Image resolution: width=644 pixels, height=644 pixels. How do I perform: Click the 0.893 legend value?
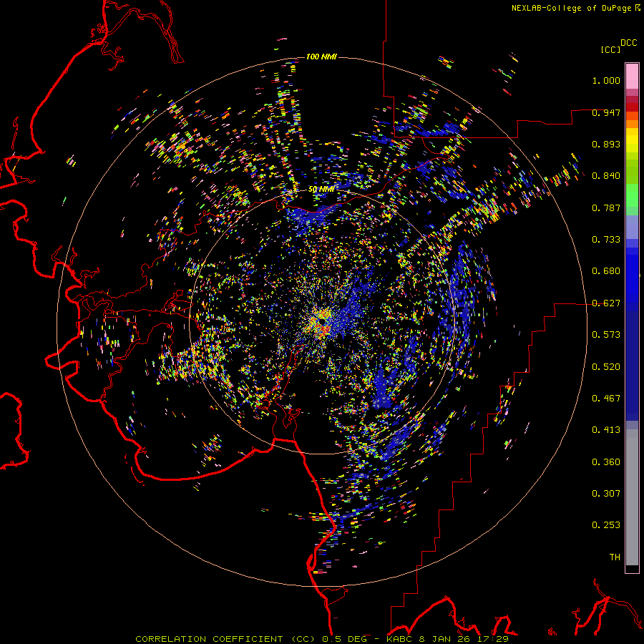coord(606,144)
